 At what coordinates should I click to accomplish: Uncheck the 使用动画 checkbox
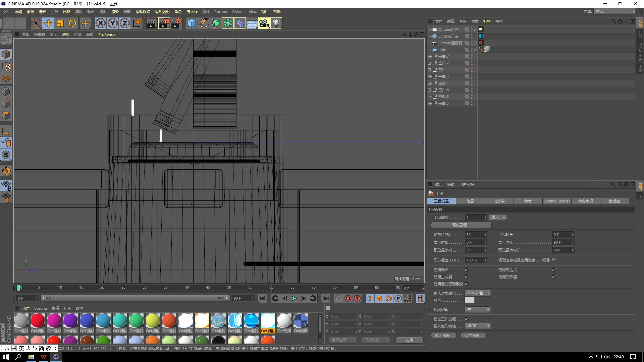point(467,269)
